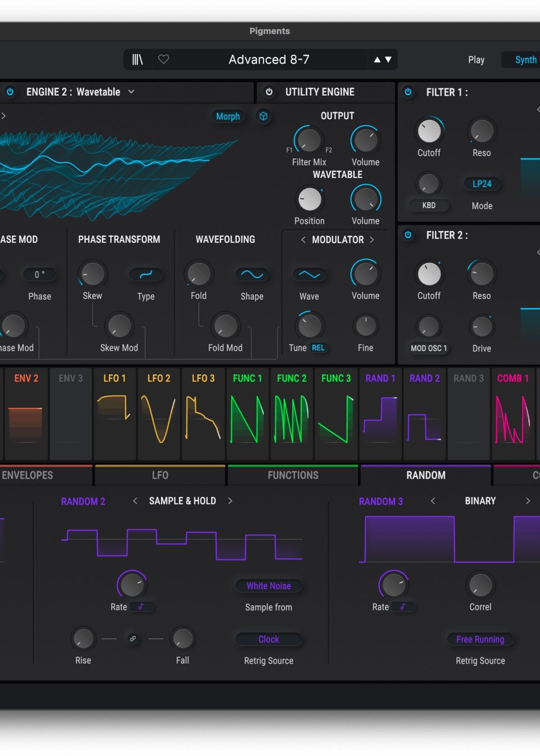Adjust the Filter 1 Cutoff knob
The image size is (540, 756).
pyautogui.click(x=429, y=131)
